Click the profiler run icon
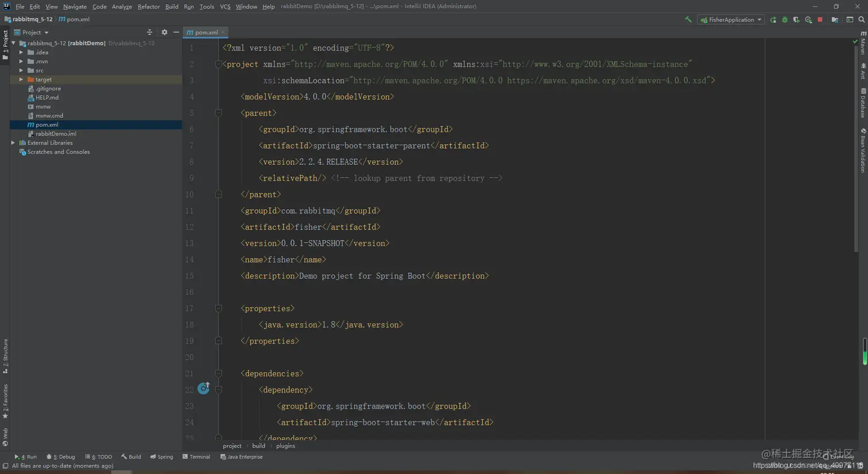Viewport: 868px width, 474px height. [808, 20]
